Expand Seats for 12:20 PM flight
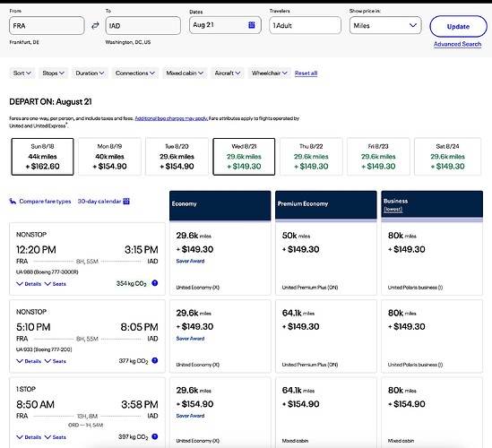The image size is (492, 448). pos(56,284)
